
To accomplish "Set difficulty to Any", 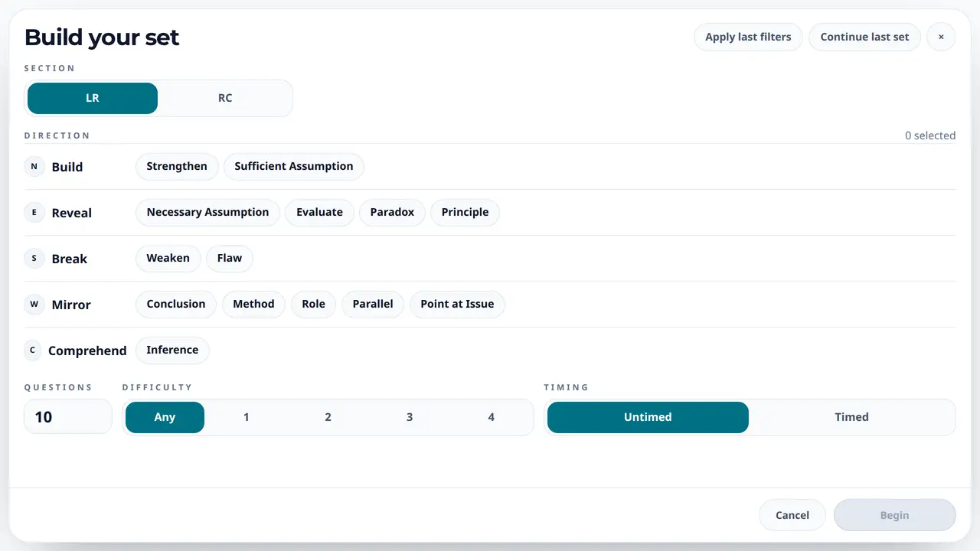I will [x=165, y=417].
